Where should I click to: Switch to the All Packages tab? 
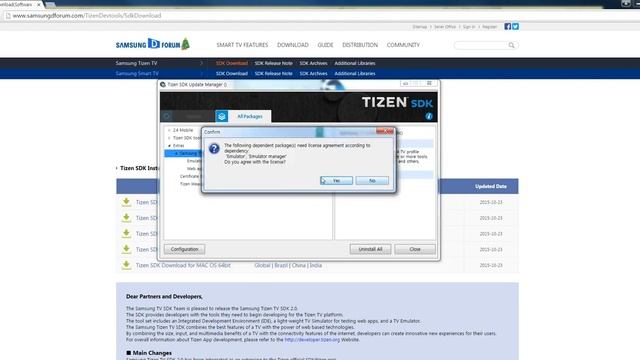click(x=250, y=116)
